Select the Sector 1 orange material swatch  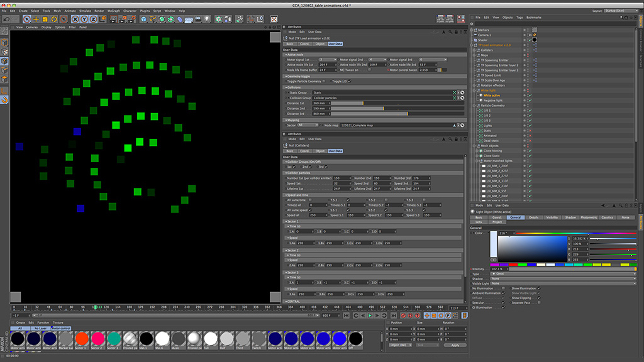pyautogui.click(x=81, y=338)
